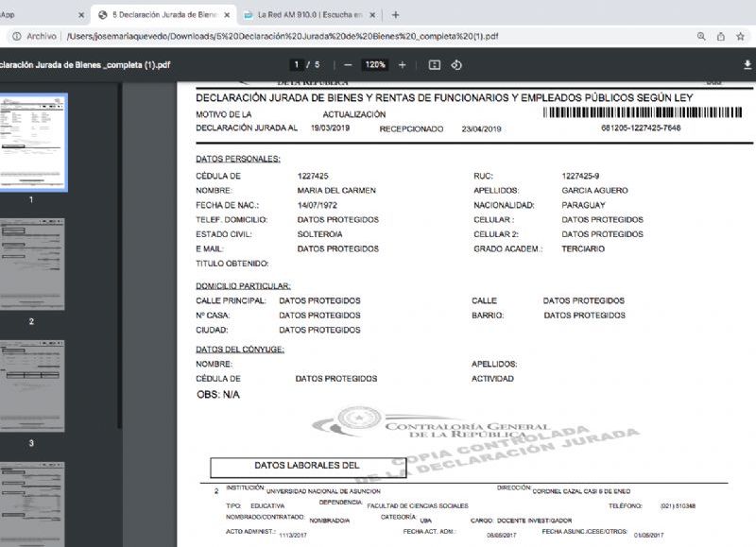Click the OBS: N/A text
Viewport: 756px width, 547px height.
218,395
